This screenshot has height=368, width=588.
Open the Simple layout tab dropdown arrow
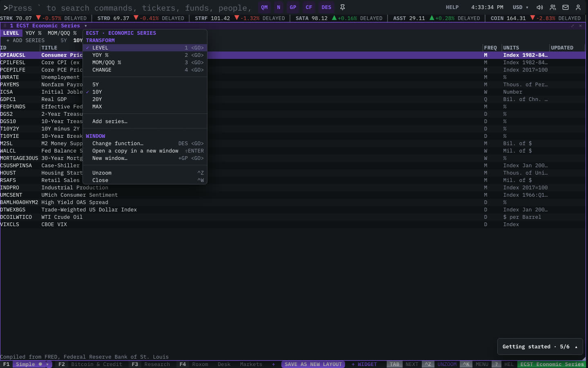click(47, 364)
